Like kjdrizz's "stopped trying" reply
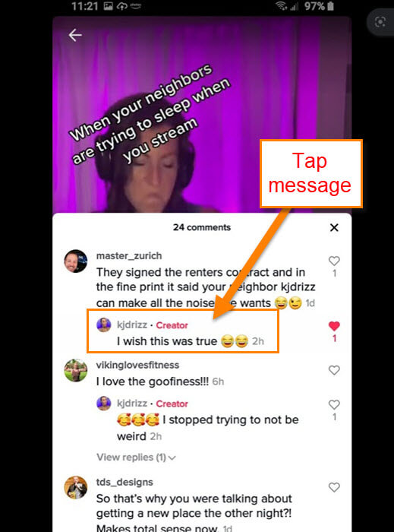The width and height of the screenshot is (394, 532). pyautogui.click(x=334, y=404)
